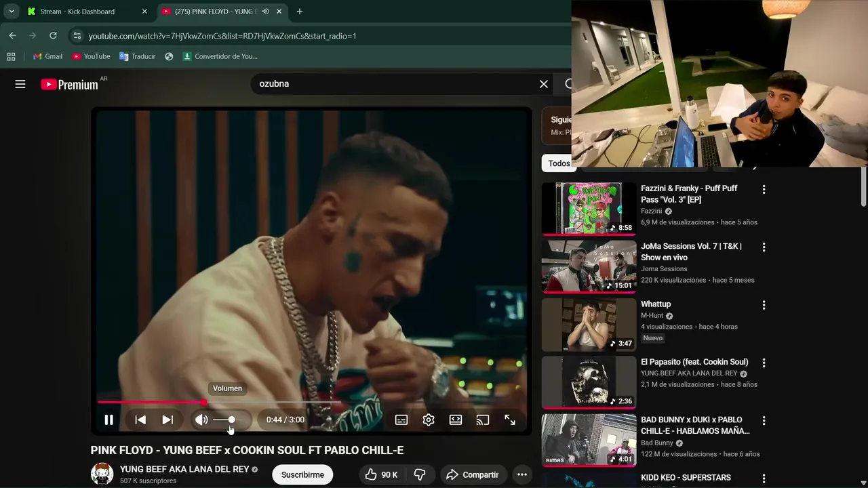
Task: Open the globe bookmark icon
Action: (x=169, y=56)
